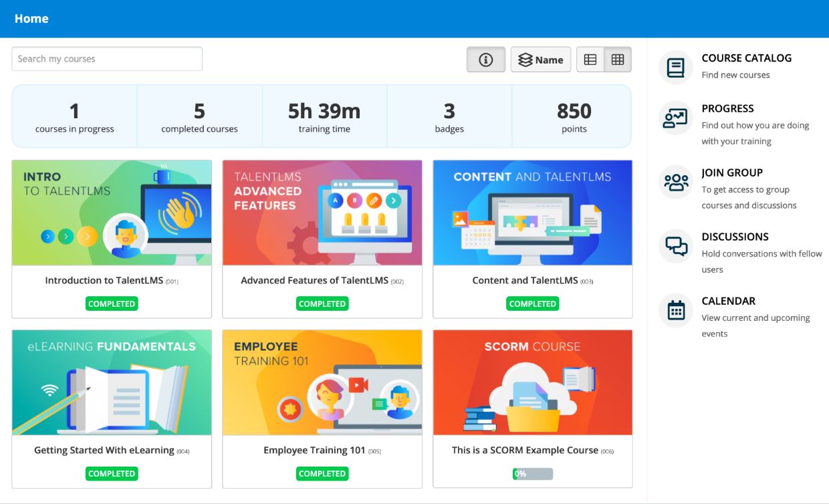Viewport: 829px width, 504px height.
Task: Click 'Hold conversations with fellow users' text
Action: (761, 261)
